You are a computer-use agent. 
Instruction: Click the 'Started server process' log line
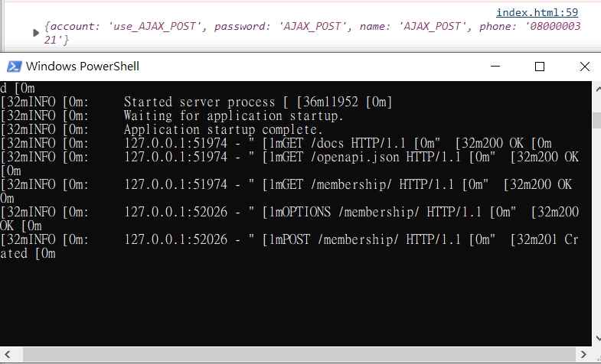click(x=196, y=102)
